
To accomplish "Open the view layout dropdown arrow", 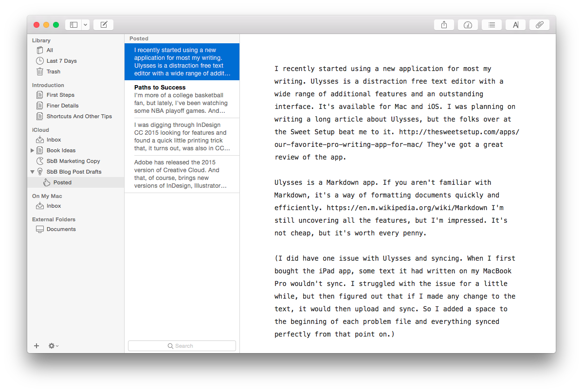I will (86, 25).
